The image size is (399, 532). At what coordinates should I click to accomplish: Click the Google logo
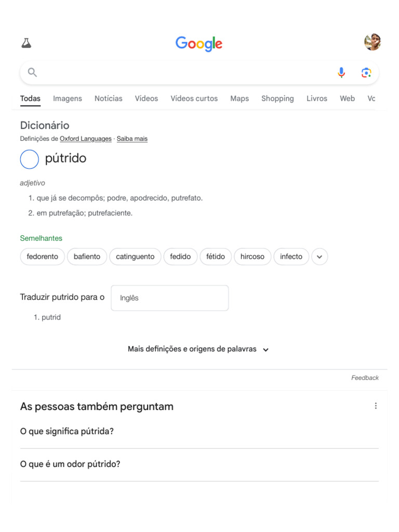199,44
